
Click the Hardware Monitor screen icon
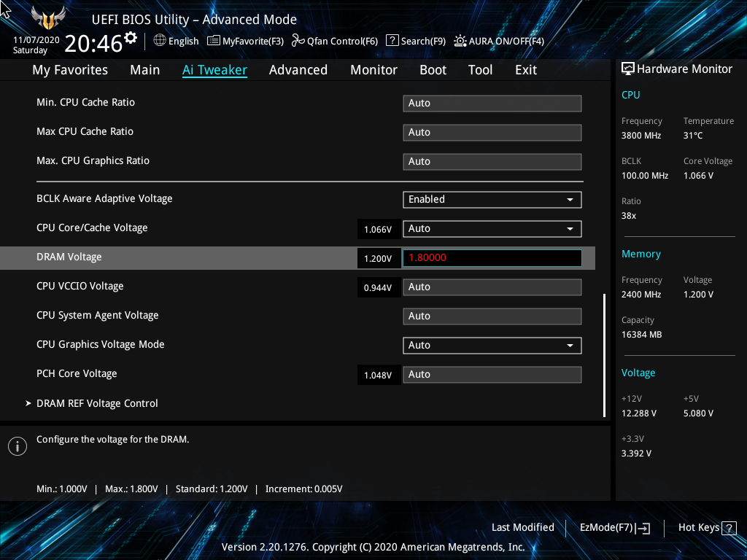(628, 69)
